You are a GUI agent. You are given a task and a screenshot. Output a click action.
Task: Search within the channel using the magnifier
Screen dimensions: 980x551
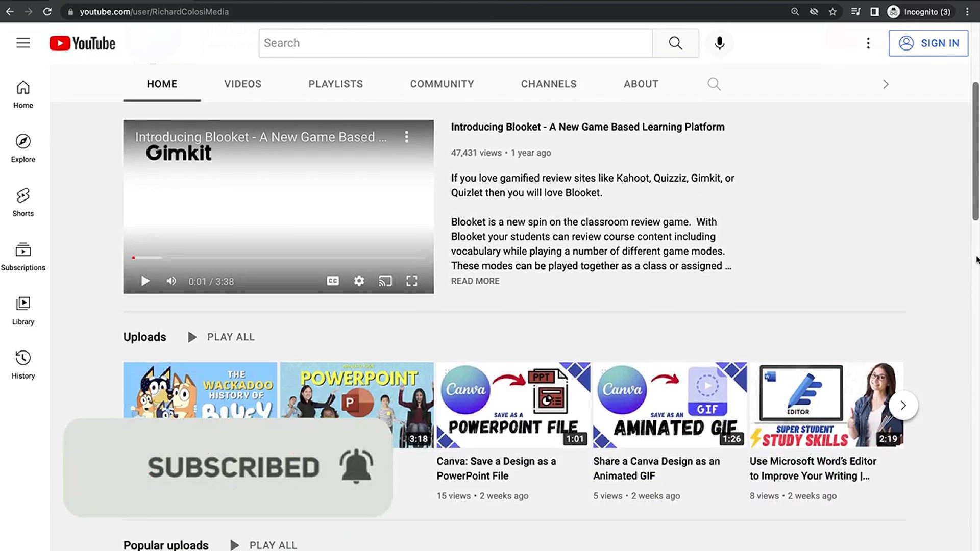[x=714, y=84]
